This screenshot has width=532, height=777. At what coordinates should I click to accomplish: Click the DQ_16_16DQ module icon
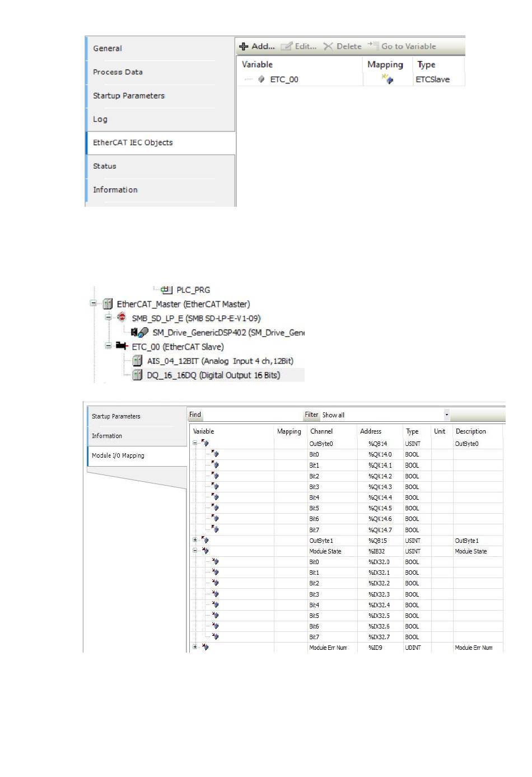tap(137, 375)
